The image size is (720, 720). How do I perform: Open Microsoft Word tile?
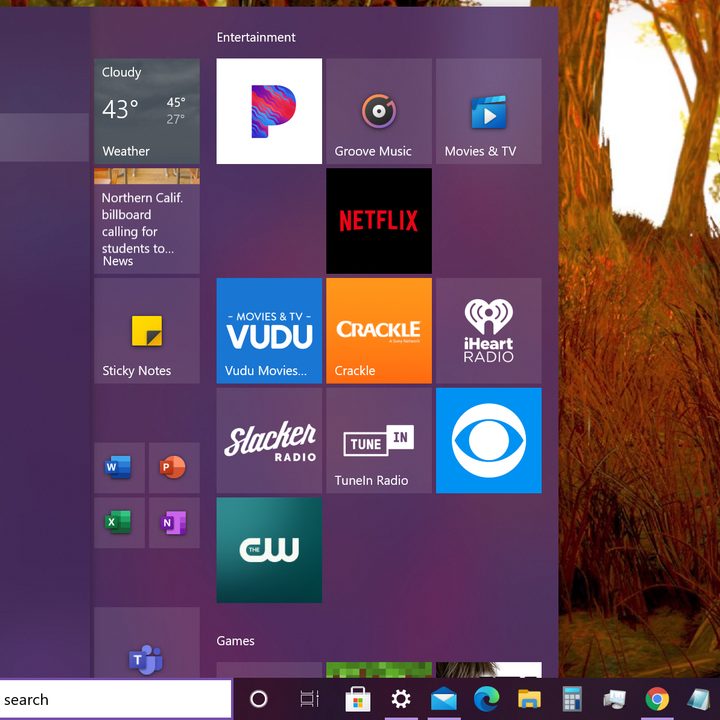click(x=119, y=467)
